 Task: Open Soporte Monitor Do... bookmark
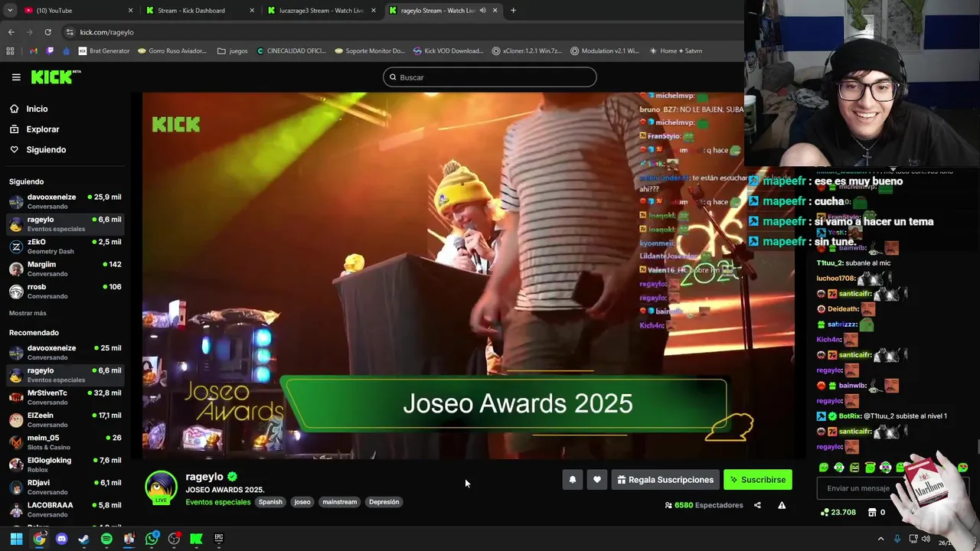tap(370, 51)
